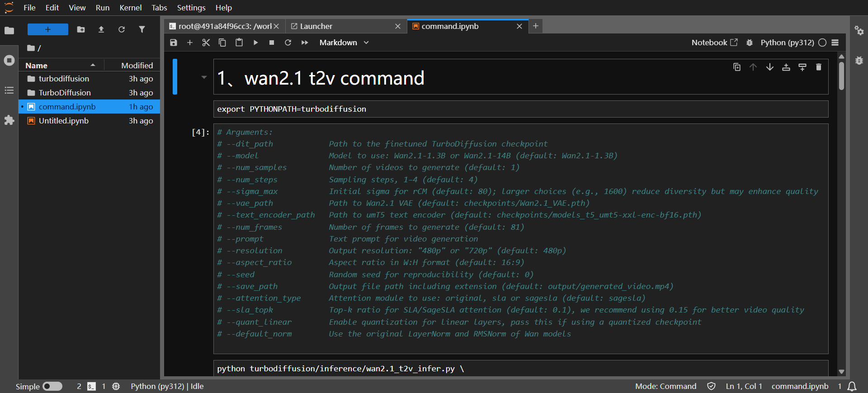
Task: Run the selected cell
Action: point(255,43)
